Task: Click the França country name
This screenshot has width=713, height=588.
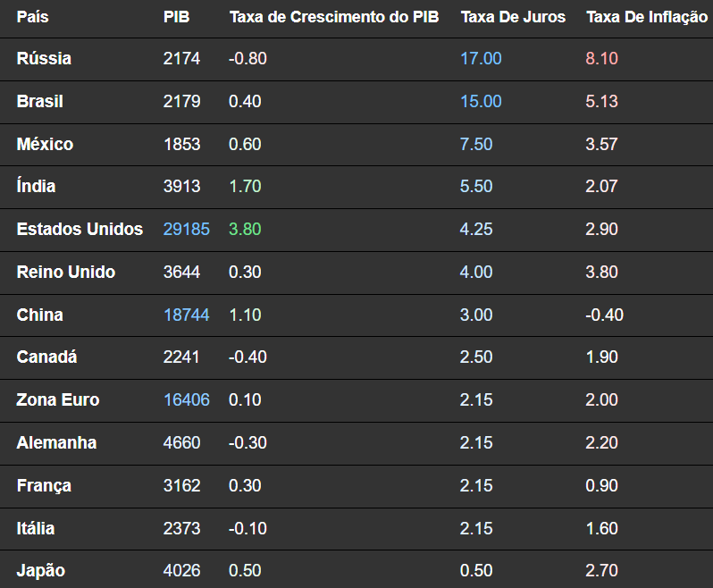Action: coord(44,486)
